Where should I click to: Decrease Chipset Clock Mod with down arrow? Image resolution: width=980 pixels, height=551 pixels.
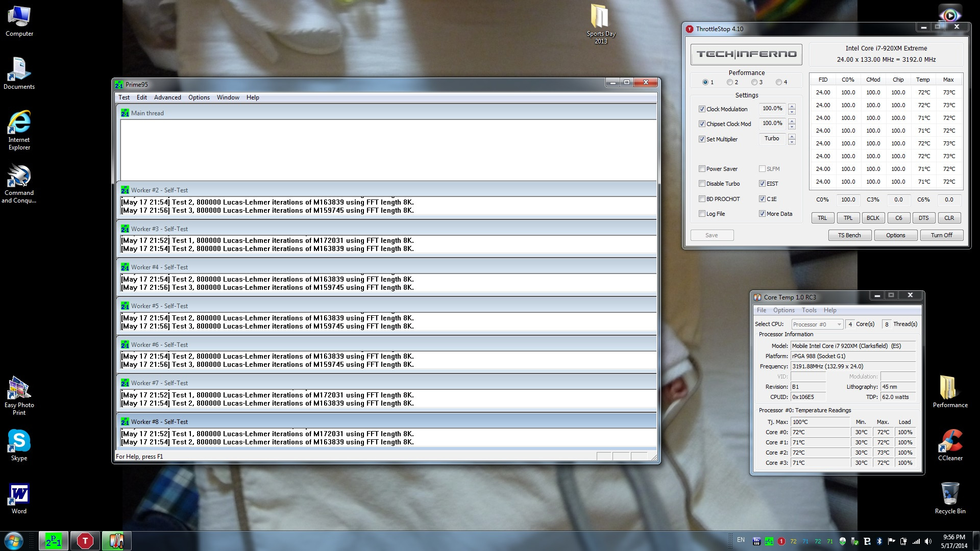pos(792,127)
